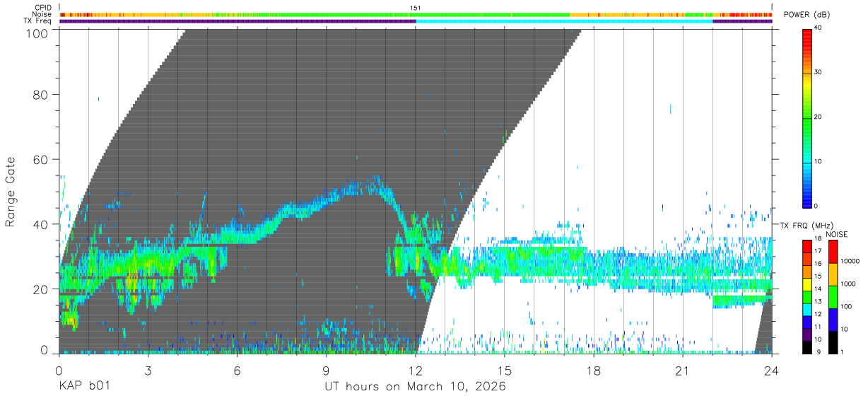Click the 12 tick on UT hours axis
This screenshot has height=401, width=868.
point(416,371)
